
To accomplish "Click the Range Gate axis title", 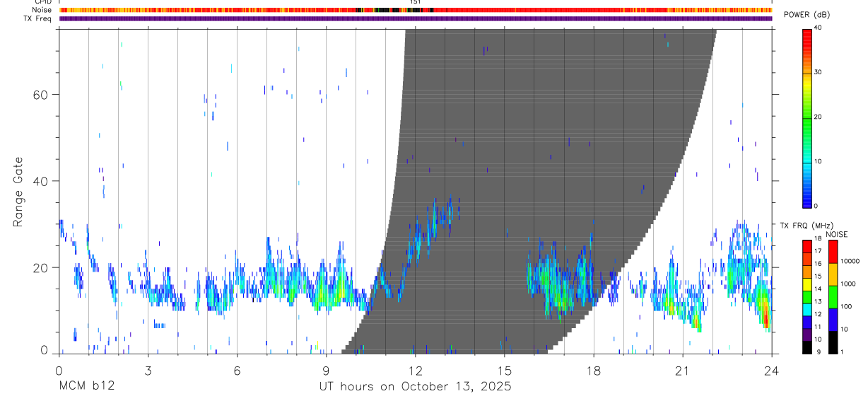I will coord(19,192).
